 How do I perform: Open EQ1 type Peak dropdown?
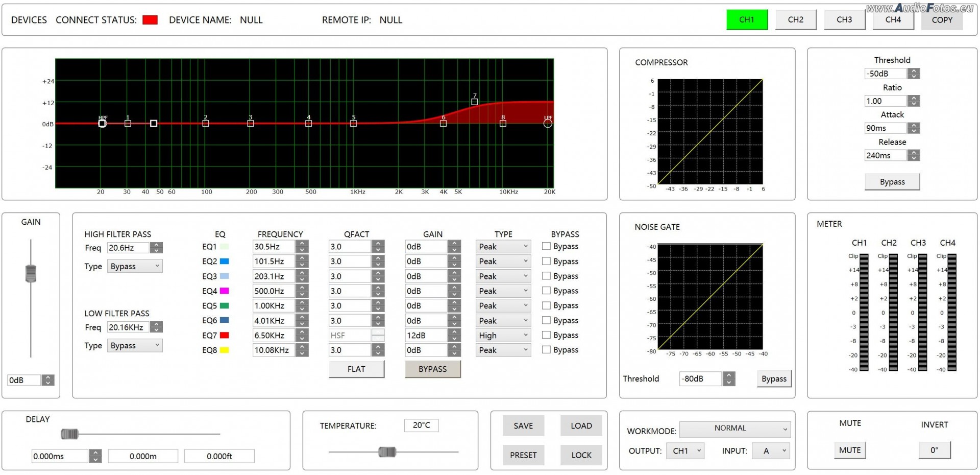[x=503, y=247]
